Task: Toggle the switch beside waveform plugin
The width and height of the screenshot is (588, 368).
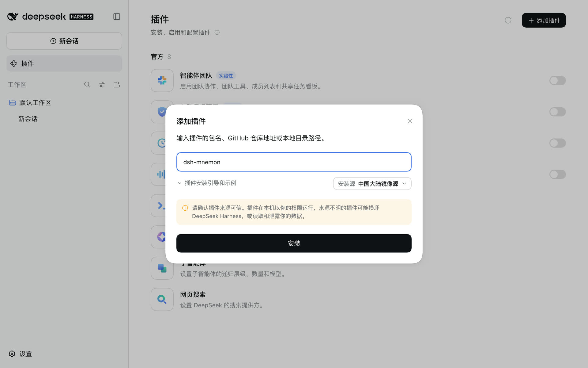Action: pos(557,174)
